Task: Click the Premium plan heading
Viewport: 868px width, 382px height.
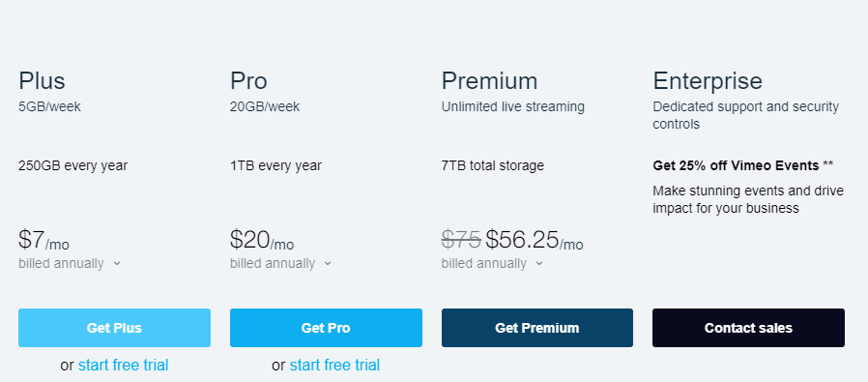Action: pyautogui.click(x=489, y=81)
